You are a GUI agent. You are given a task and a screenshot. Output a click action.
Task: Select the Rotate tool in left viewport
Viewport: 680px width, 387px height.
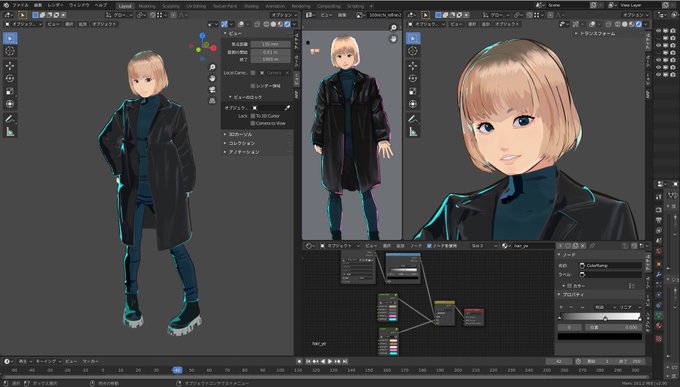[10, 79]
